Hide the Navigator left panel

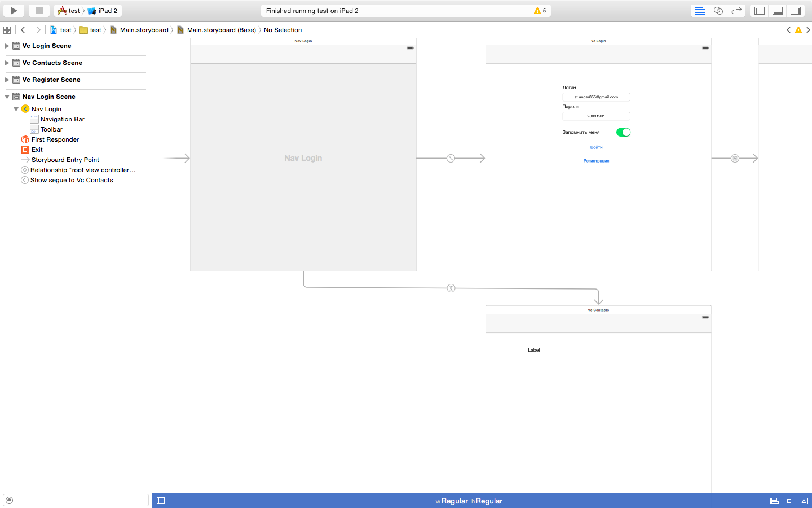tap(760, 11)
